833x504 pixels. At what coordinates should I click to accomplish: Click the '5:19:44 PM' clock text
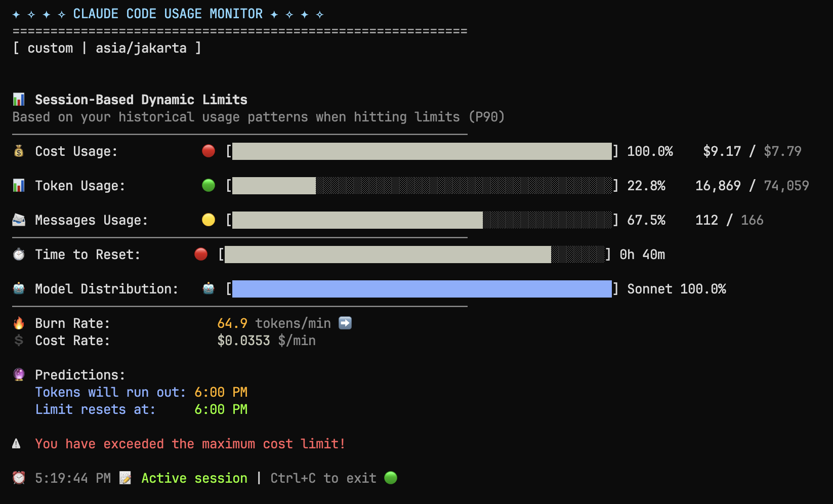pos(73,478)
